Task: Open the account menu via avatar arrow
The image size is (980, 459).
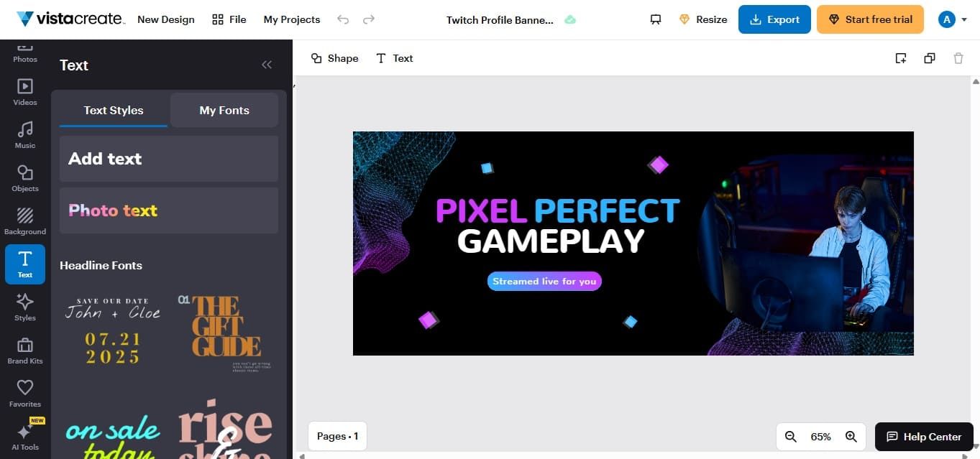Action: coord(964,19)
